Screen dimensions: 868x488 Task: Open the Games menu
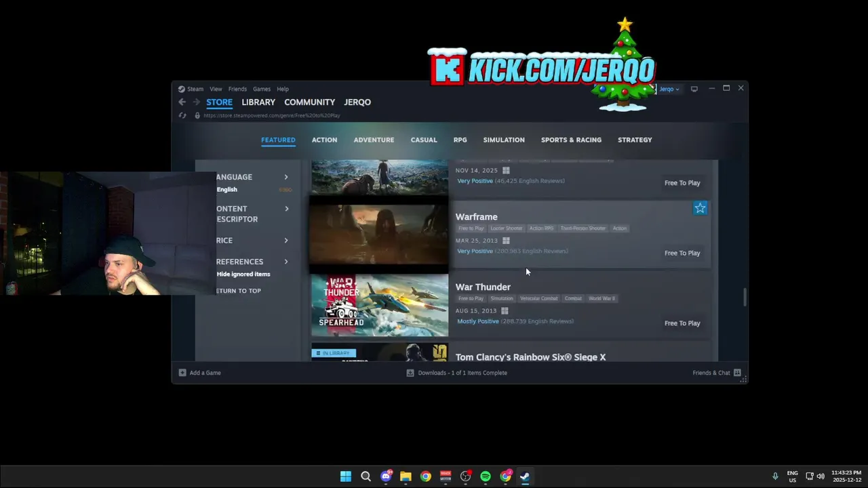coord(262,89)
